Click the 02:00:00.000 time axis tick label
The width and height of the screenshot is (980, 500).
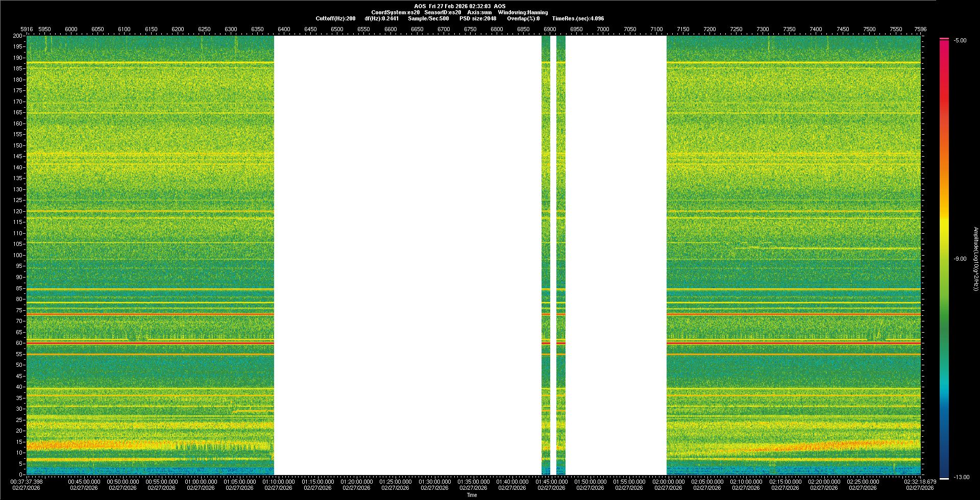pyautogui.click(x=668, y=482)
